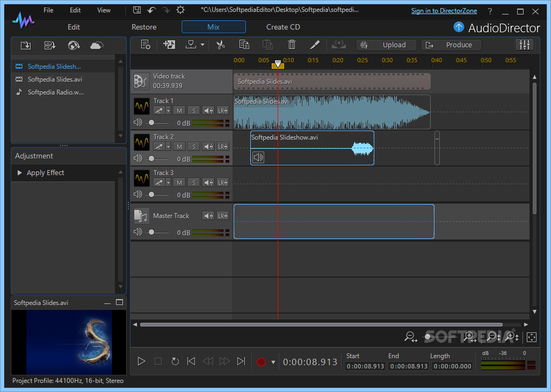Click Track 1 waveform icon
This screenshot has height=392, width=551.
pos(142,106)
